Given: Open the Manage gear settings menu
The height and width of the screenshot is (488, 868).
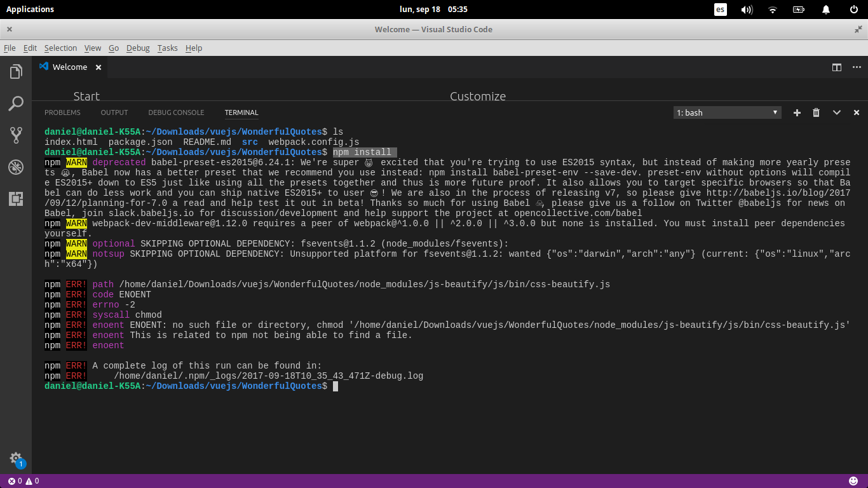Looking at the screenshot, I should [x=16, y=458].
